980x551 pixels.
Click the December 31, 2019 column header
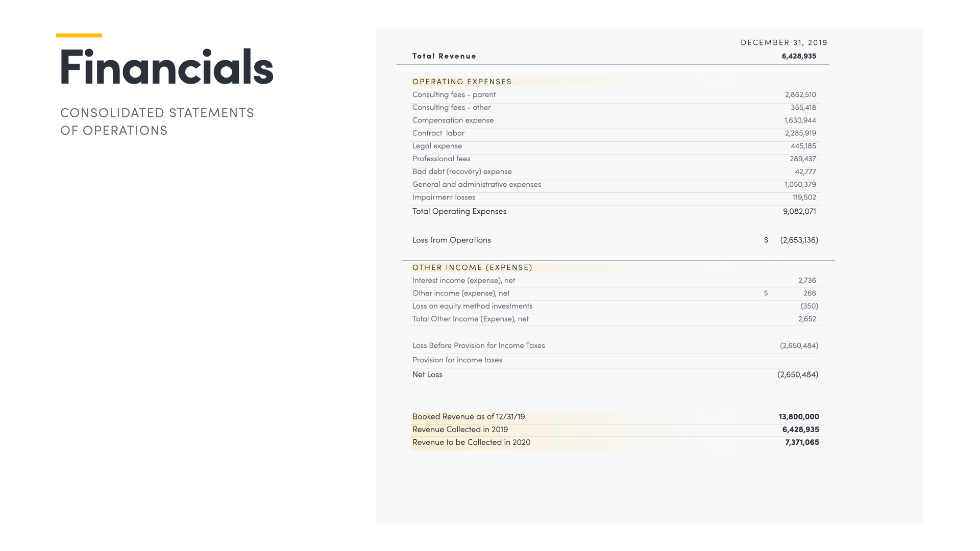[x=783, y=42]
